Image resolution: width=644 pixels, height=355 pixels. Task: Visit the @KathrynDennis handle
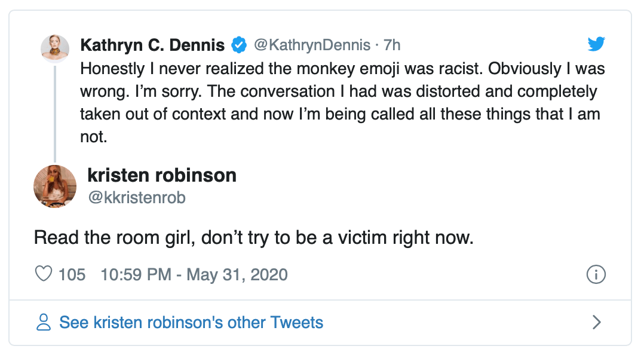tap(312, 45)
